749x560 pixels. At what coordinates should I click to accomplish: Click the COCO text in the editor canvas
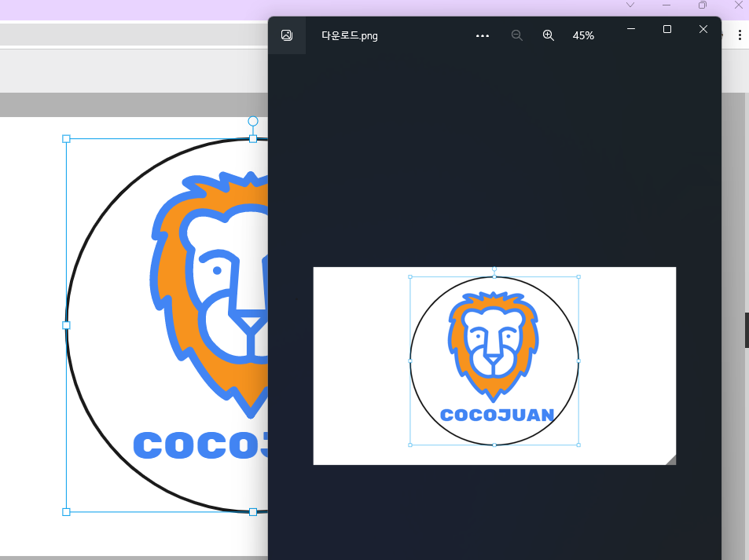click(x=200, y=445)
